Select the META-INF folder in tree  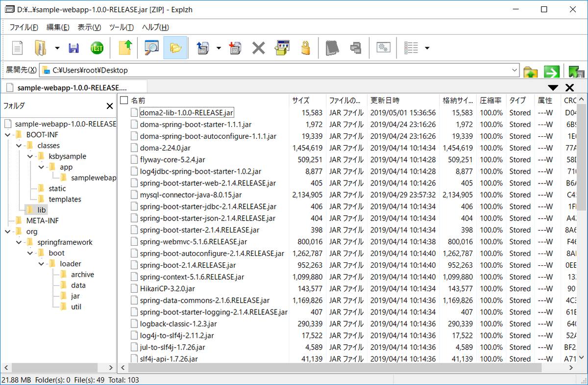point(42,221)
